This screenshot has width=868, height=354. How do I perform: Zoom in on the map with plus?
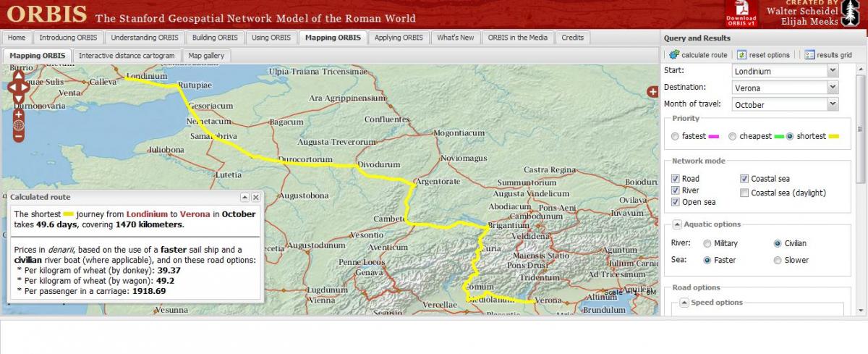pyautogui.click(x=18, y=114)
